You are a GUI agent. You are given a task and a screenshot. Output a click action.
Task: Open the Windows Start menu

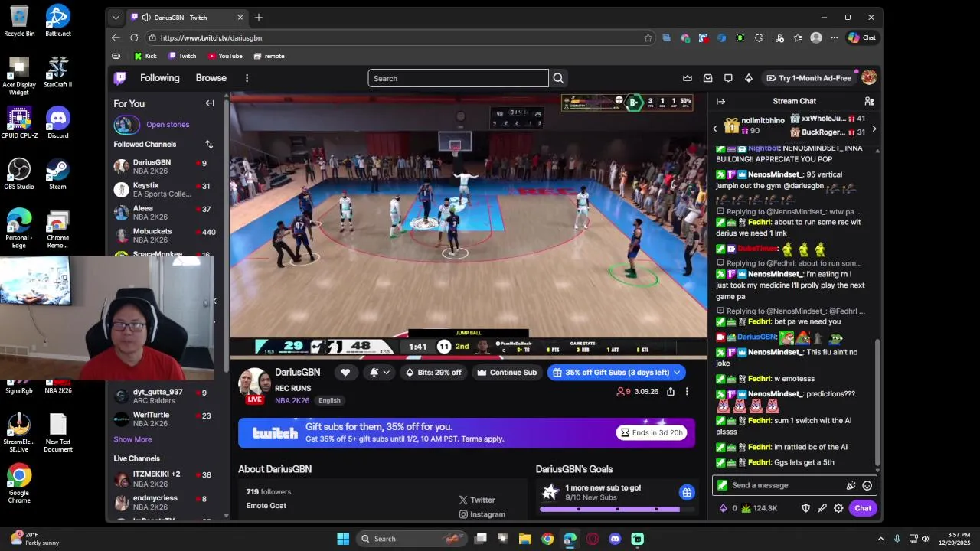click(343, 539)
